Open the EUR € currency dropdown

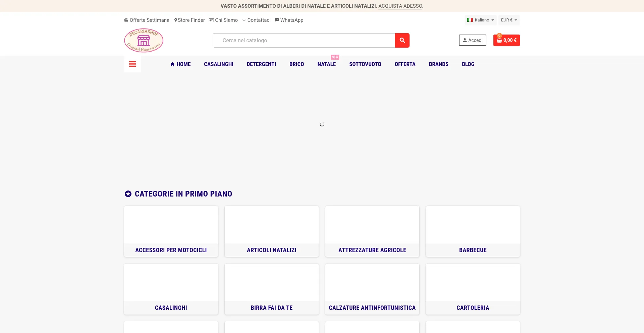(509, 20)
